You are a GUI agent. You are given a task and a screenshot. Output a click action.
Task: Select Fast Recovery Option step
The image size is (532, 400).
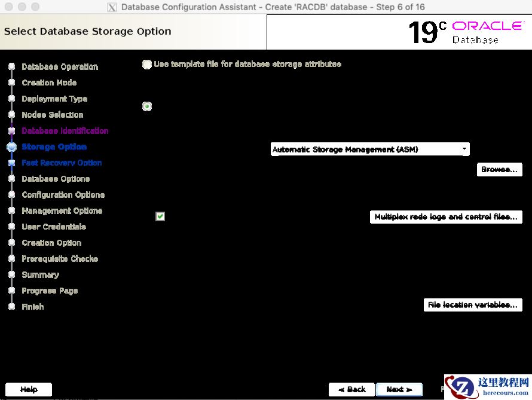[62, 163]
